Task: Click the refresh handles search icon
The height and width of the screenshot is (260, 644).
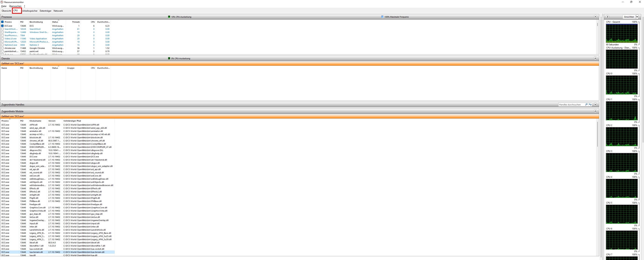Action: [590, 105]
